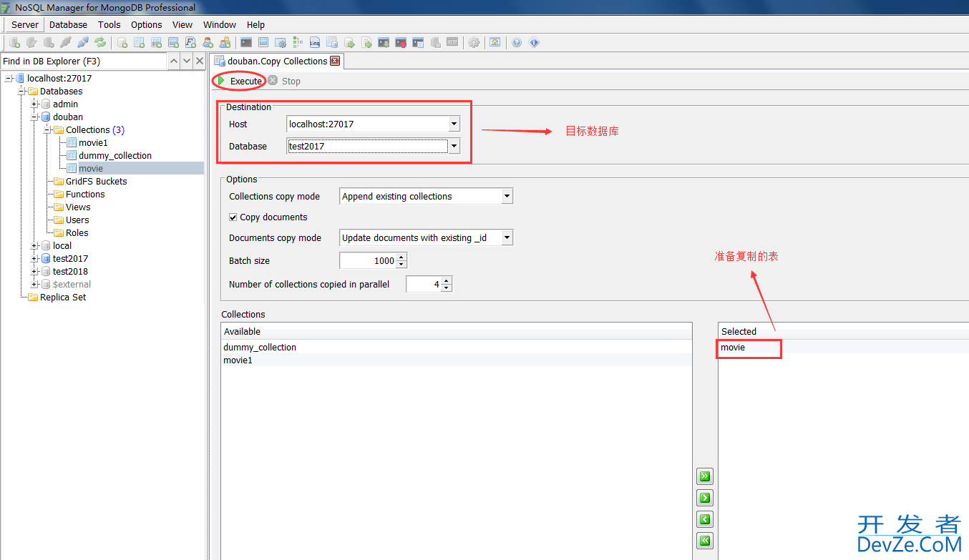
Task: Expand the $external database node
Action: tap(34, 284)
